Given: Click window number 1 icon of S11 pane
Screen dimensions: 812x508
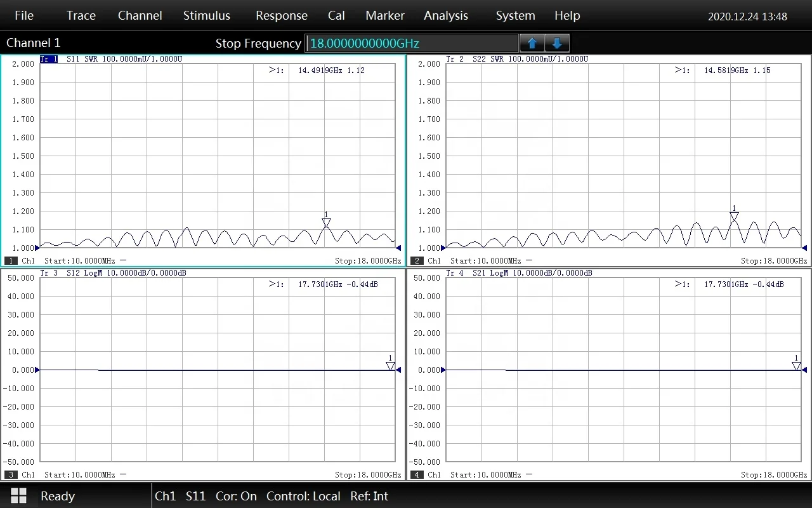Looking at the screenshot, I should tap(10, 261).
